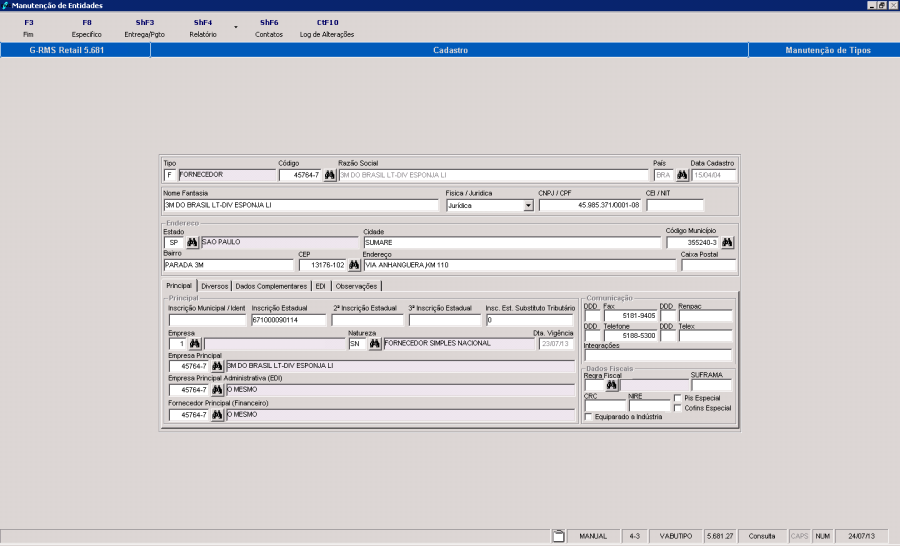Click the Tipo code field F
The width and height of the screenshot is (900, 546).
(x=170, y=175)
